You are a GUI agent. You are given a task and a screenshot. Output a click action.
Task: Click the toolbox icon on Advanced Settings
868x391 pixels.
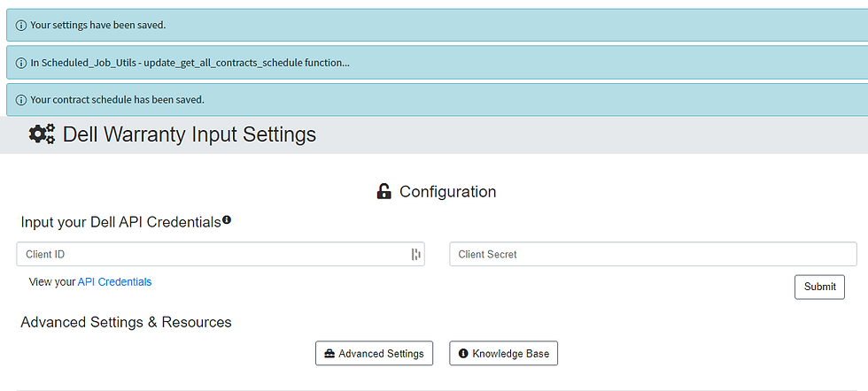click(x=329, y=354)
